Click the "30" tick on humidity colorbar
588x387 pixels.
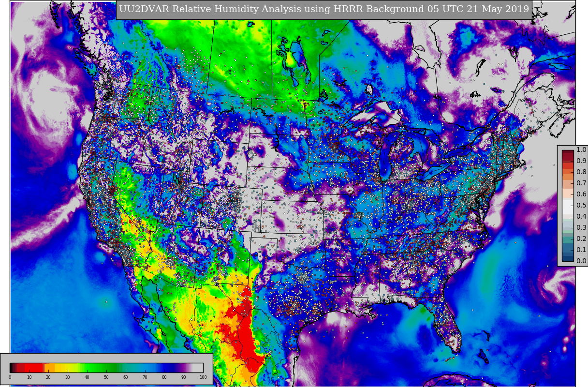tap(68, 377)
